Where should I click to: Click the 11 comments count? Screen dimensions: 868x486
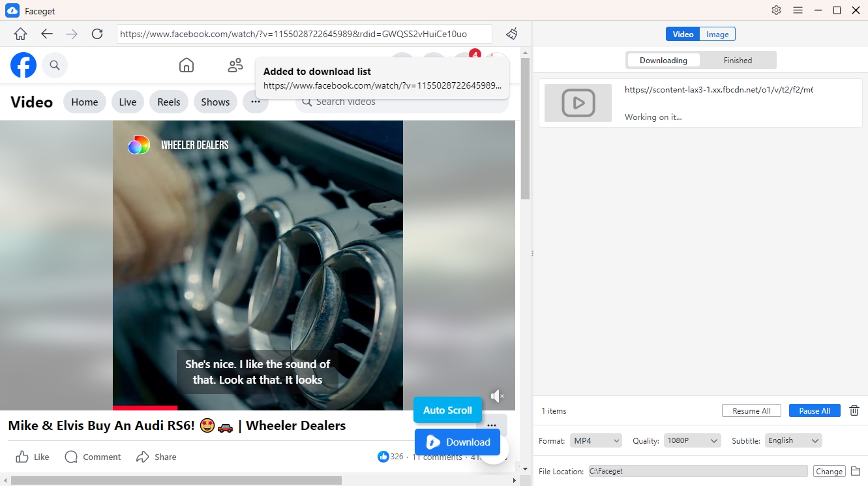click(x=437, y=457)
